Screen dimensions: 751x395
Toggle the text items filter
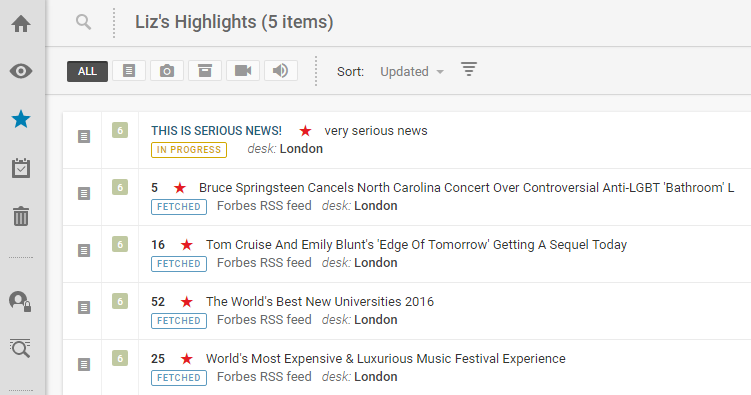click(129, 71)
